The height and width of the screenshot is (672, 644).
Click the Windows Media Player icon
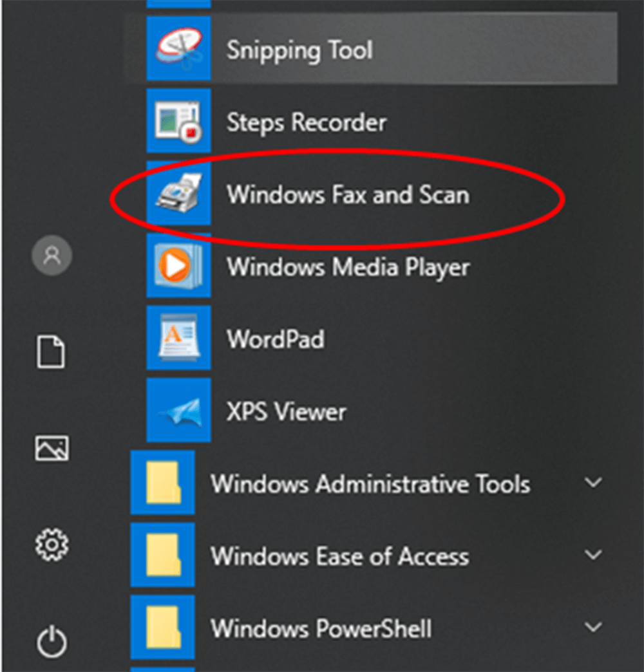178,266
